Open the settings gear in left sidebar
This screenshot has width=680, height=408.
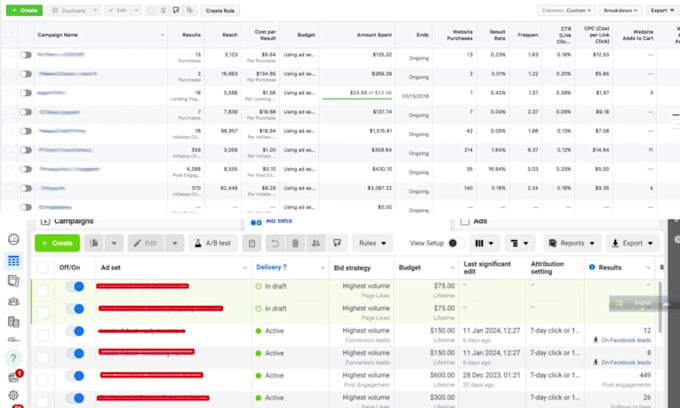point(13,395)
